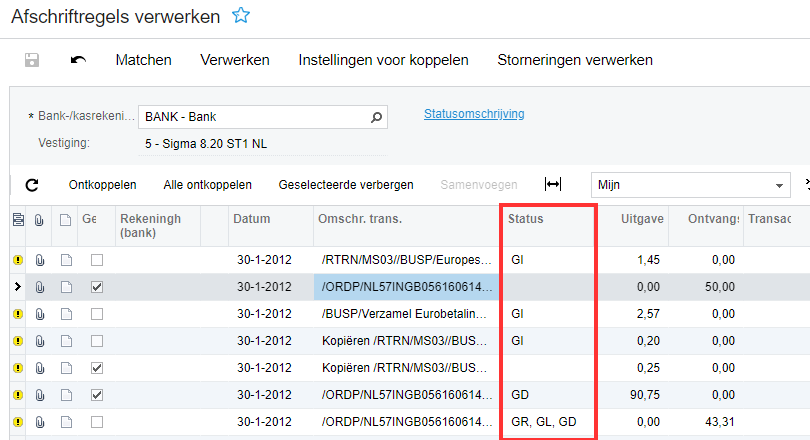Open note icon on the 2,57 row

point(66,314)
